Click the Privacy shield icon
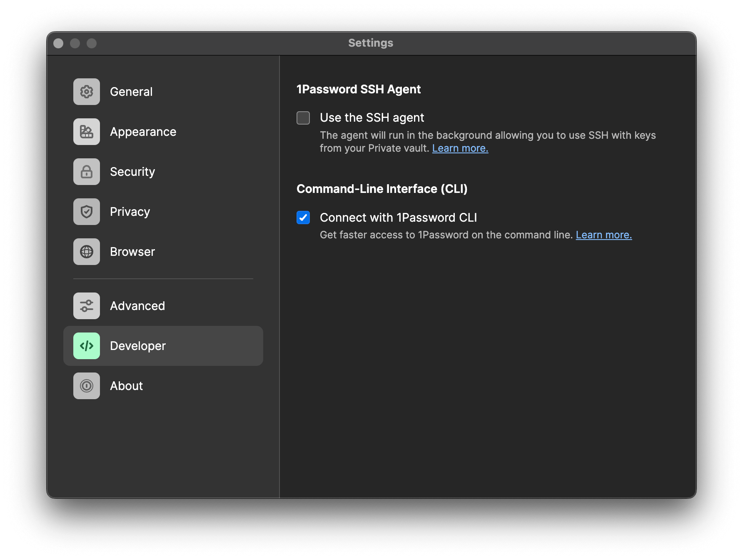The height and width of the screenshot is (560, 743). 87,212
